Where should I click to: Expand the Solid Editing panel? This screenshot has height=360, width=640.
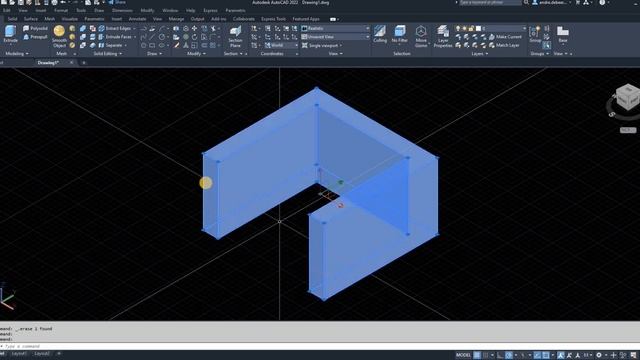coord(107,53)
